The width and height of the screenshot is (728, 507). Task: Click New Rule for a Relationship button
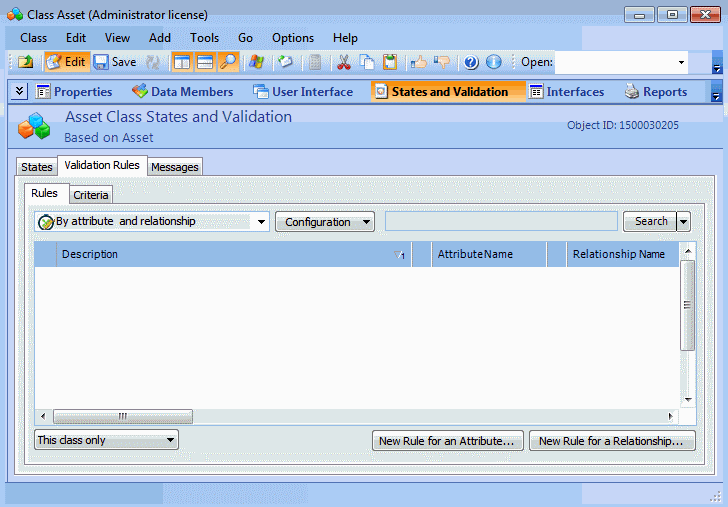[611, 441]
